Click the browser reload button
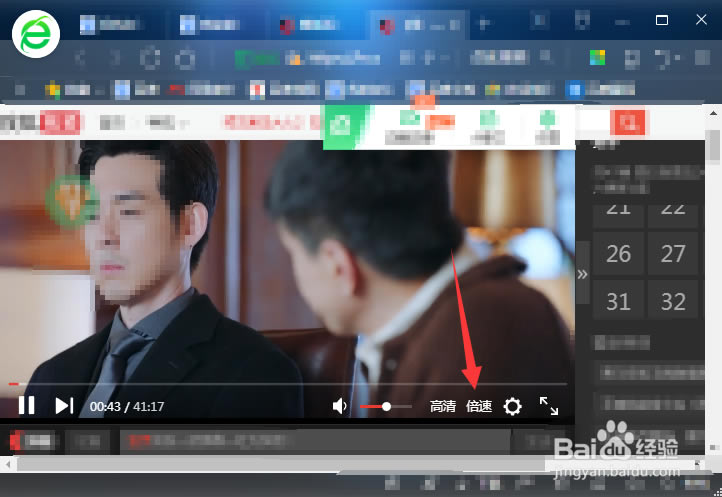Image resolution: width=722 pixels, height=497 pixels. pos(150,58)
